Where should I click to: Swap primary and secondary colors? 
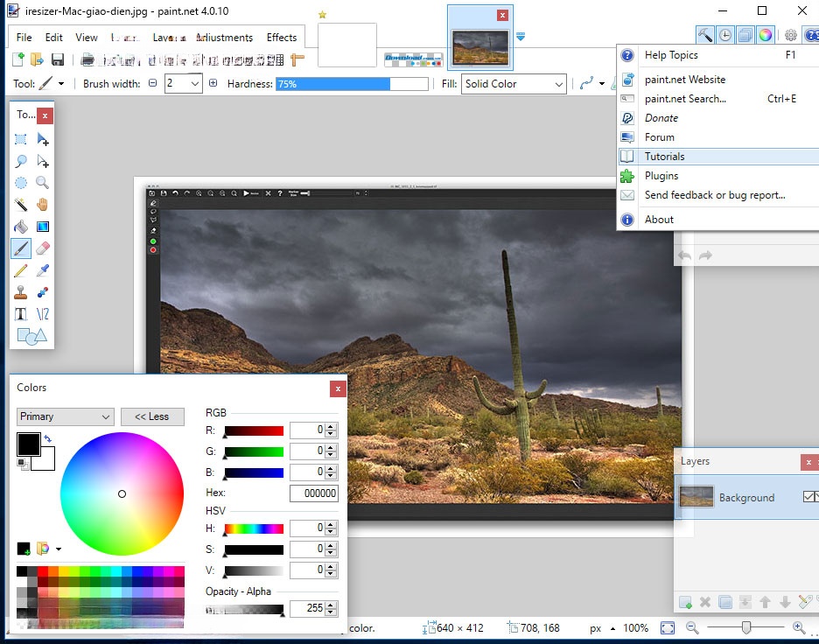[x=48, y=438]
